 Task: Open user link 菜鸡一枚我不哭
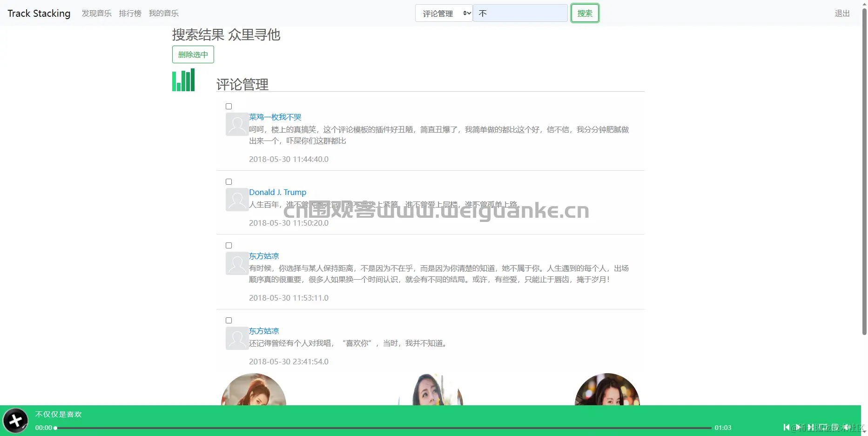click(x=275, y=117)
